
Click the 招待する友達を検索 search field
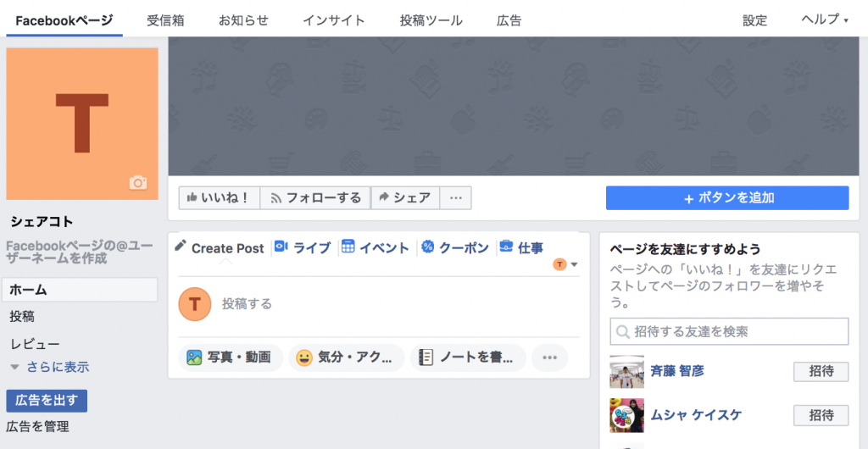coord(729,331)
